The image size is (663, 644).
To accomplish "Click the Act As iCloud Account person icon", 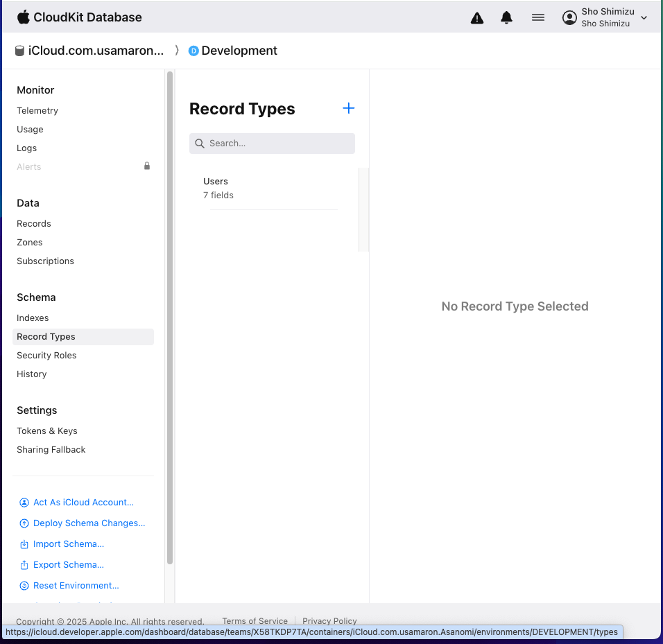I will coord(24,503).
